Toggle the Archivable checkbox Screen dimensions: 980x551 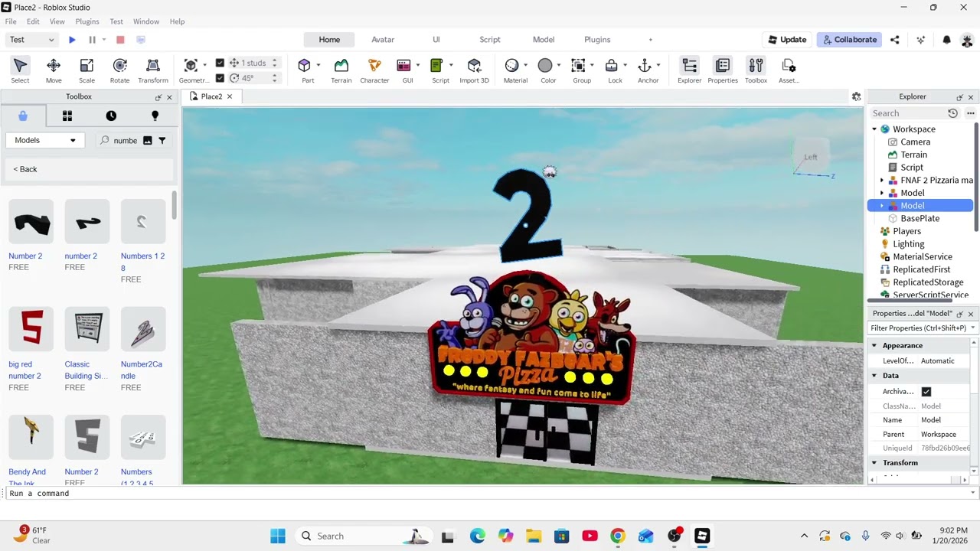coord(926,392)
